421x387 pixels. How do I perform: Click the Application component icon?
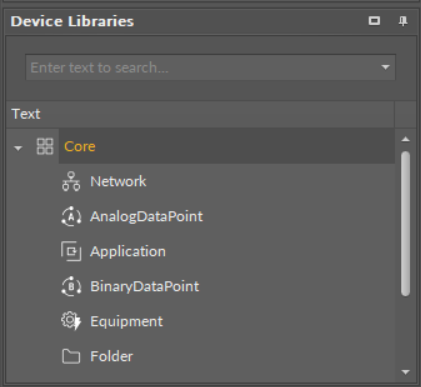pyautogui.click(x=71, y=251)
